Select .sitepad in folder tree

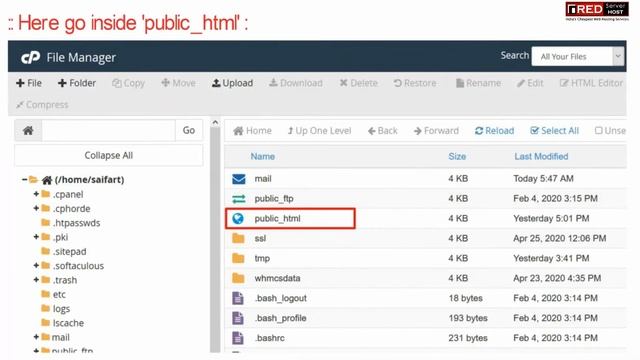69,252
